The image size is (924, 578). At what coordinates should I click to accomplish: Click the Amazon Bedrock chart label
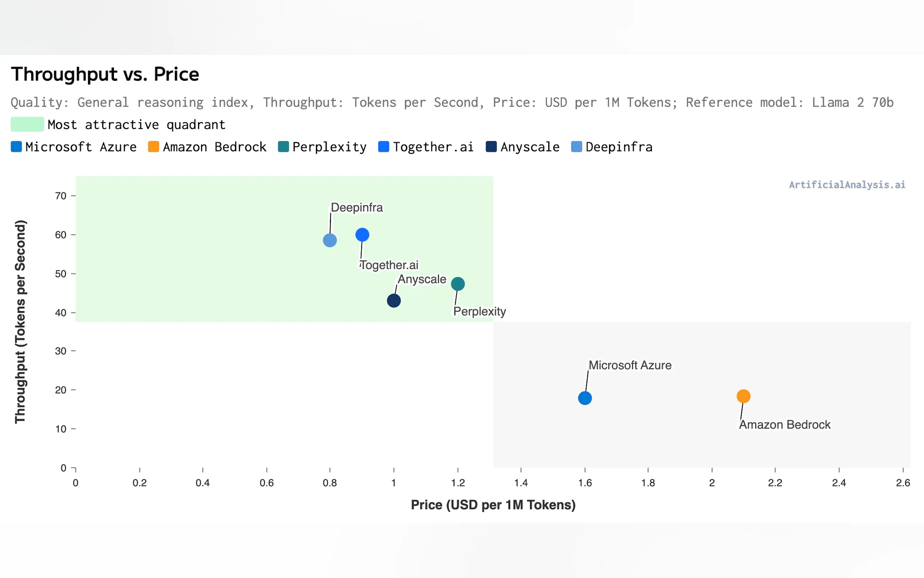pos(785,425)
